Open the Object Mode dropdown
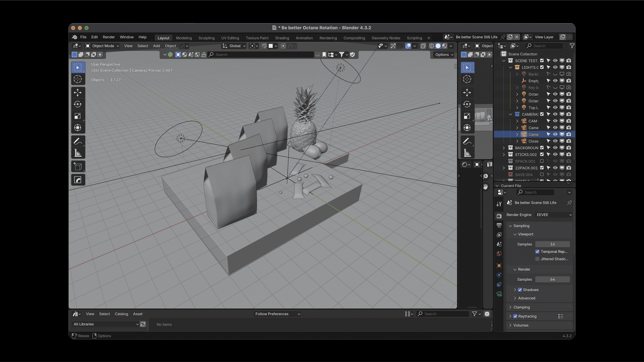644x362 pixels. pos(102,46)
